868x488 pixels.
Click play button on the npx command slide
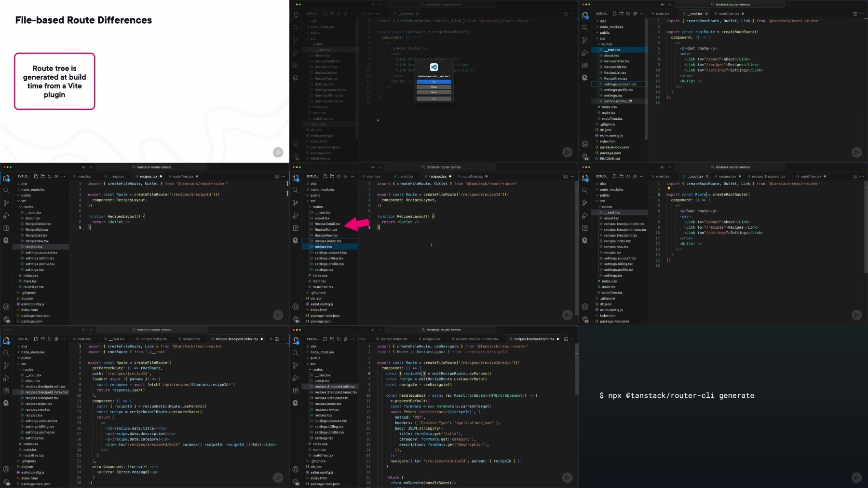[x=857, y=478]
